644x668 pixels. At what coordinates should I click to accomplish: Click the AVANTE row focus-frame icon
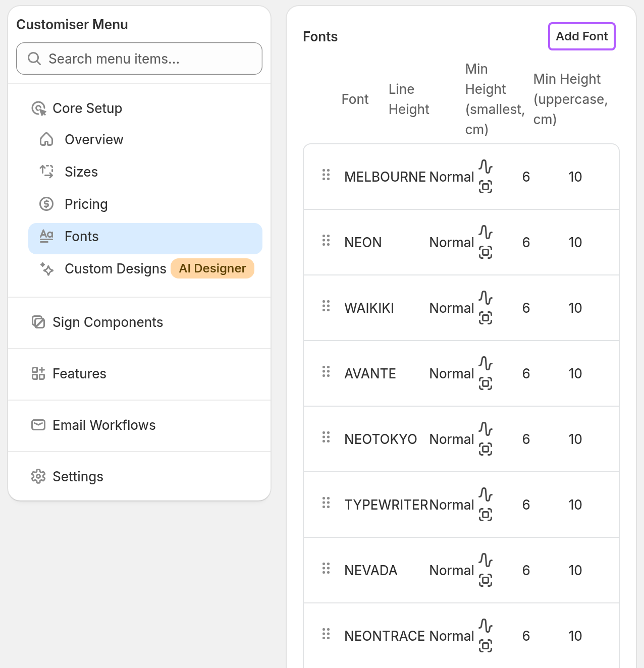(486, 383)
